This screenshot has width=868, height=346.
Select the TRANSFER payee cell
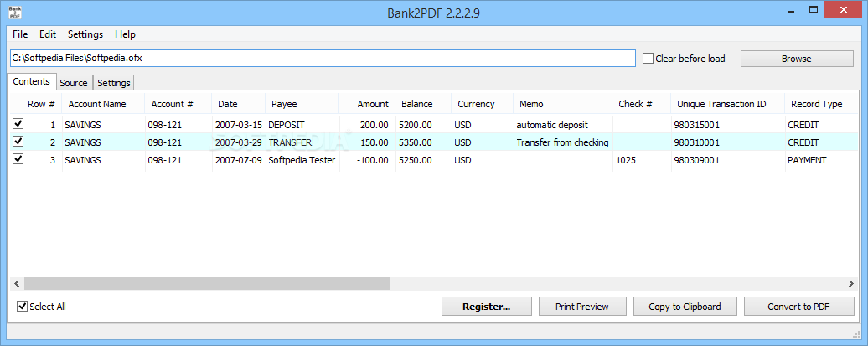pos(302,142)
